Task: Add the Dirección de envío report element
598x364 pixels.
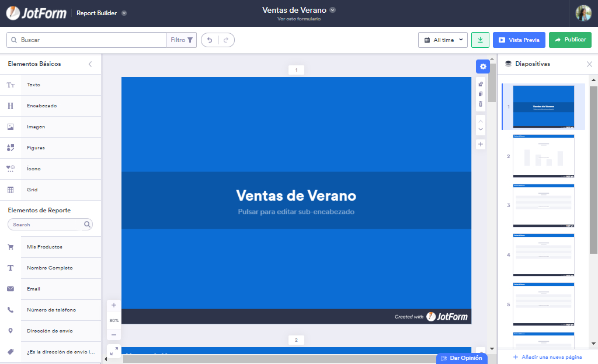Action: click(x=51, y=331)
